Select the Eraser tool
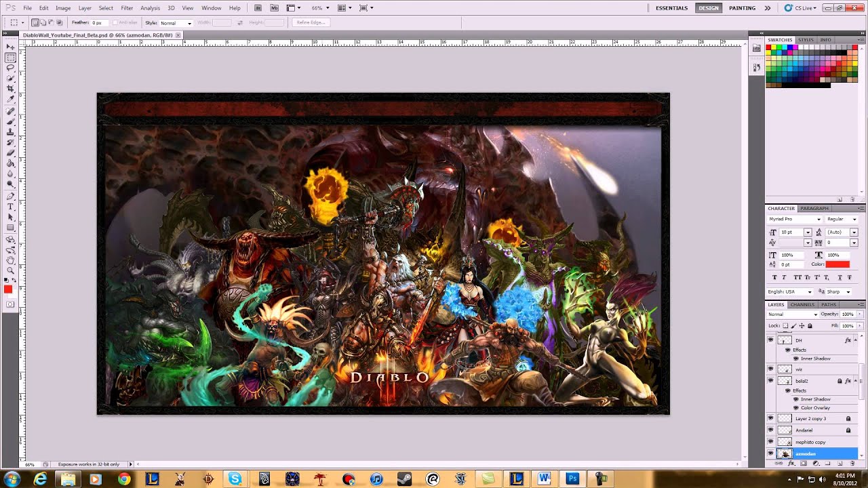The width and height of the screenshot is (868, 488). point(10,152)
